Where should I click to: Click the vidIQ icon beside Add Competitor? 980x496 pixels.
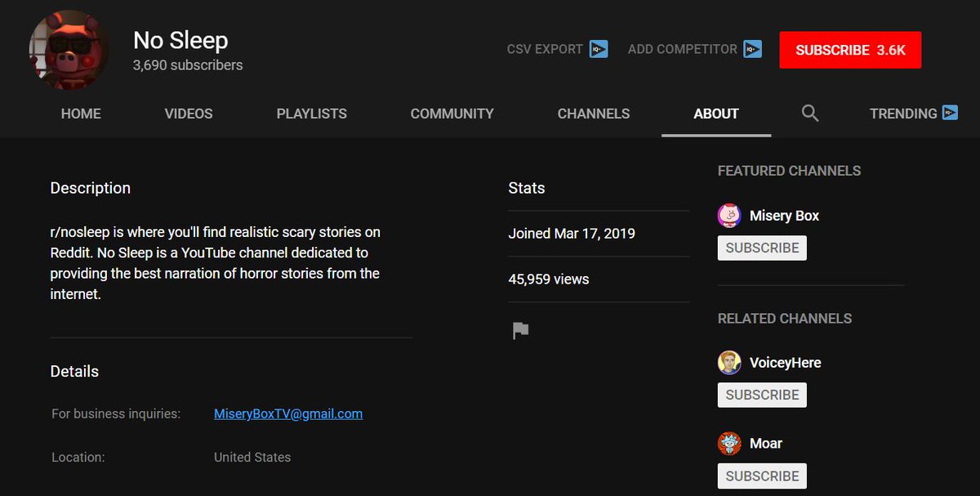point(752,49)
